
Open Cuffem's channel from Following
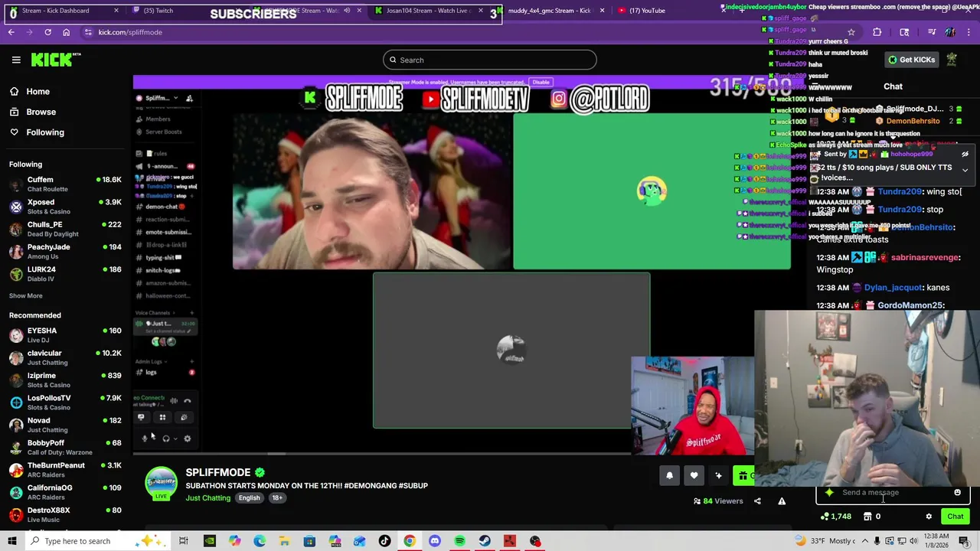coord(65,184)
